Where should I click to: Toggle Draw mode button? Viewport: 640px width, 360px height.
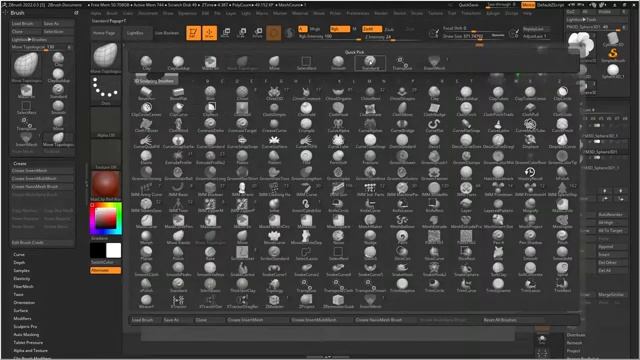tap(209, 33)
